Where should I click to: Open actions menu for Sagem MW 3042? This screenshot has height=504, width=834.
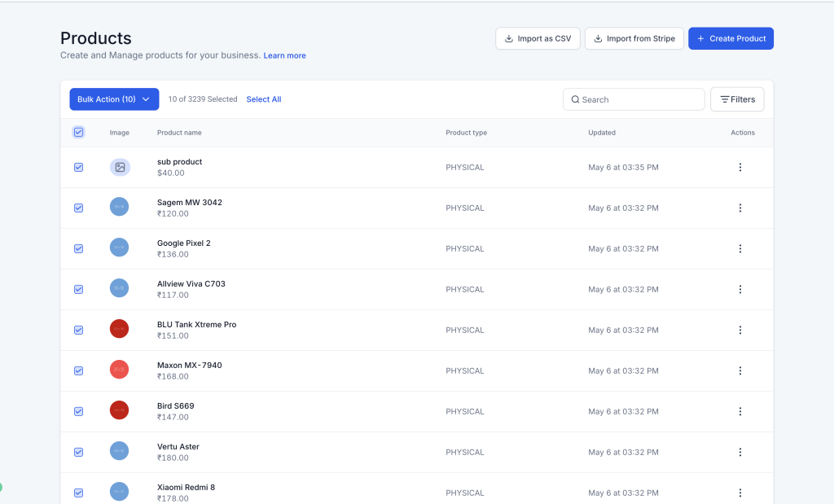coord(740,208)
